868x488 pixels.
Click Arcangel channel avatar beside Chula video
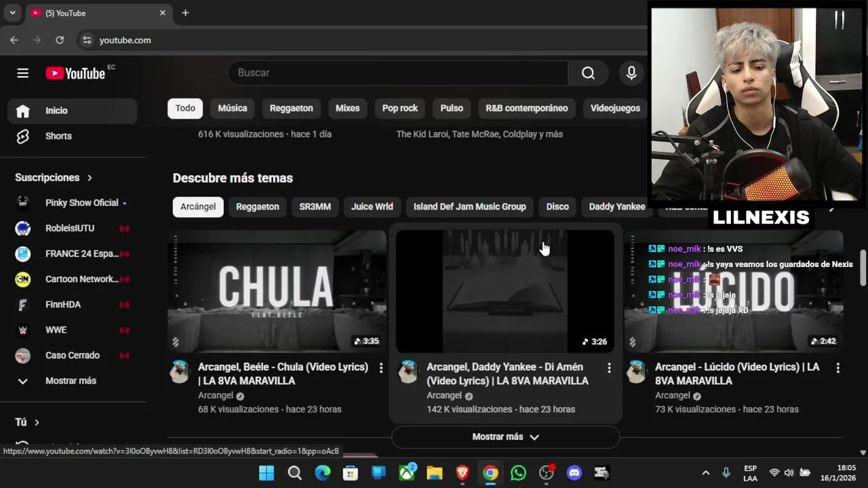click(180, 372)
